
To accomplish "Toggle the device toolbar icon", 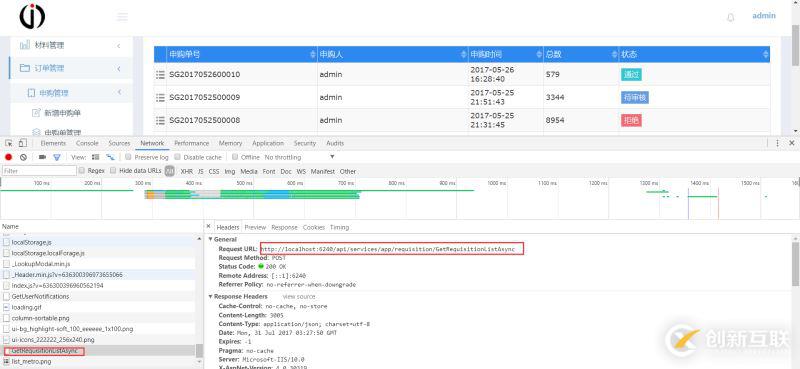I will click(x=22, y=143).
